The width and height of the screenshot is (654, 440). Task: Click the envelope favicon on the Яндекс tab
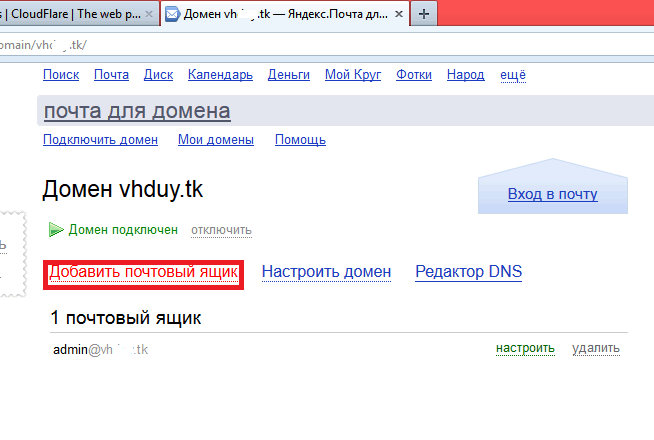coord(173,14)
